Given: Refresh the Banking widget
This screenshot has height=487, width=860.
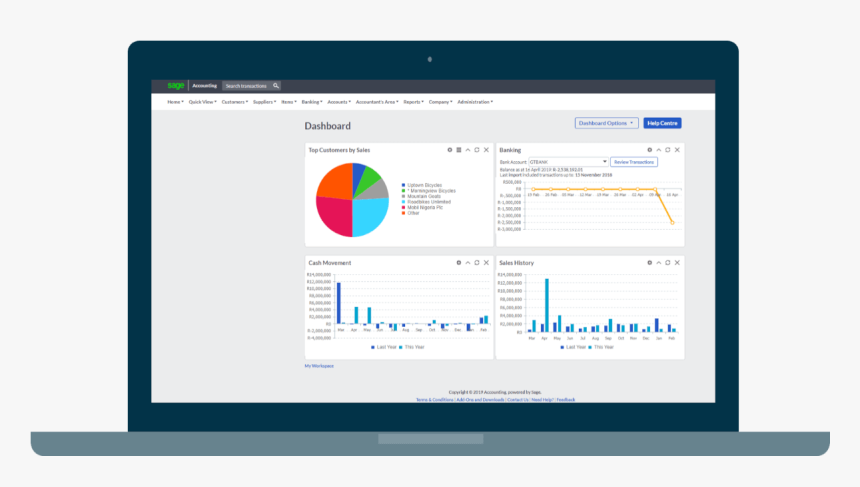Looking at the screenshot, I should (668, 150).
